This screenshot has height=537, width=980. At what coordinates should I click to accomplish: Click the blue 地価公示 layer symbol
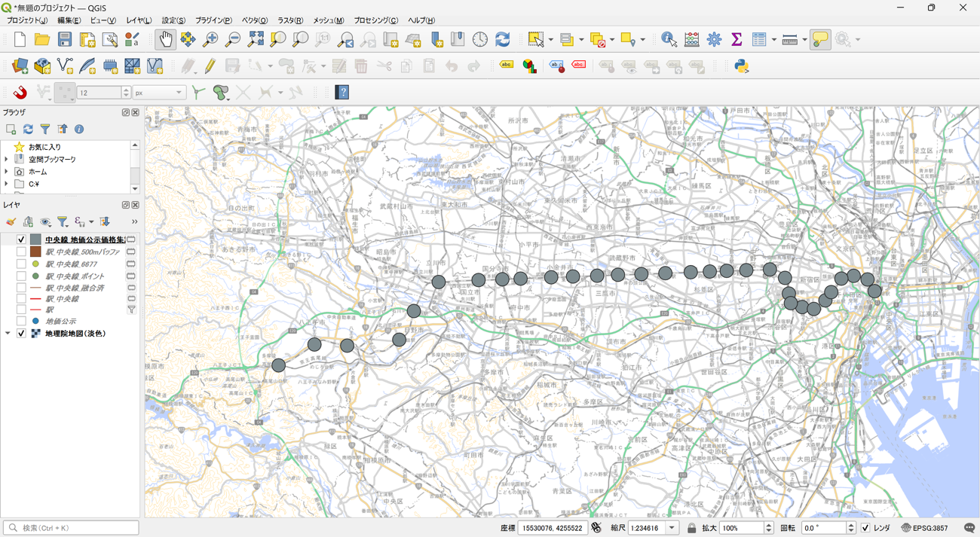tap(35, 321)
